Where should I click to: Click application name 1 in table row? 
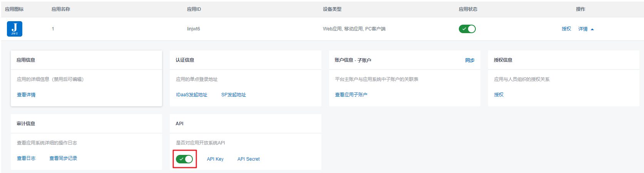(53, 29)
